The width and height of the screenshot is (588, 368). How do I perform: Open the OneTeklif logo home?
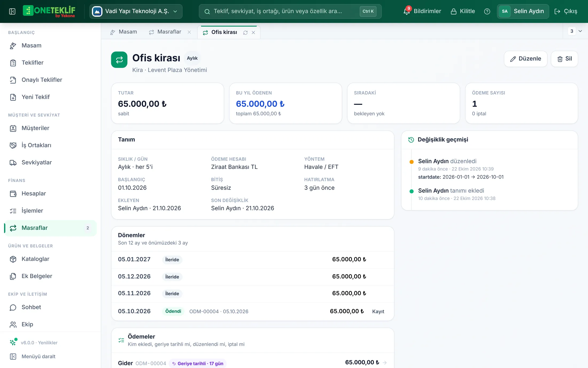click(x=49, y=11)
